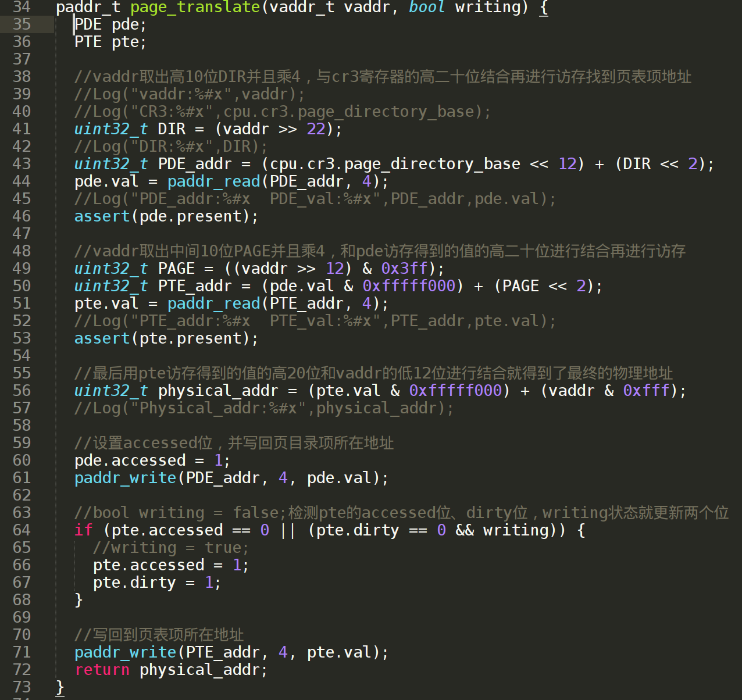Click the commented Log vaddr line 39

click(x=190, y=94)
